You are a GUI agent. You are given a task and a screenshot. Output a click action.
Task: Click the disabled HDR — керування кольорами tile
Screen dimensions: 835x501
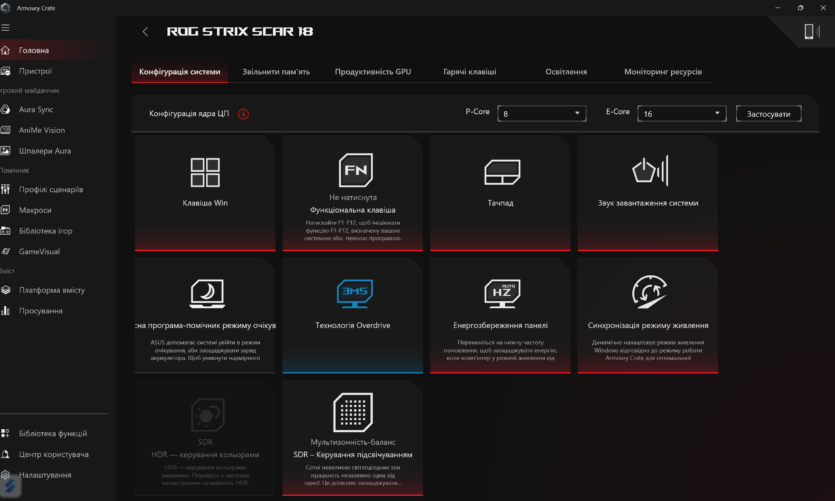pos(205,438)
